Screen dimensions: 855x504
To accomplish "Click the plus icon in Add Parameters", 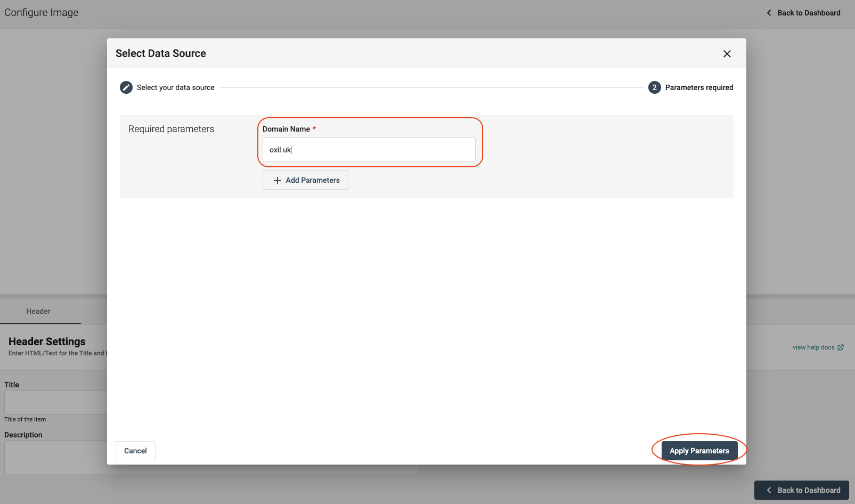I will coord(277,181).
